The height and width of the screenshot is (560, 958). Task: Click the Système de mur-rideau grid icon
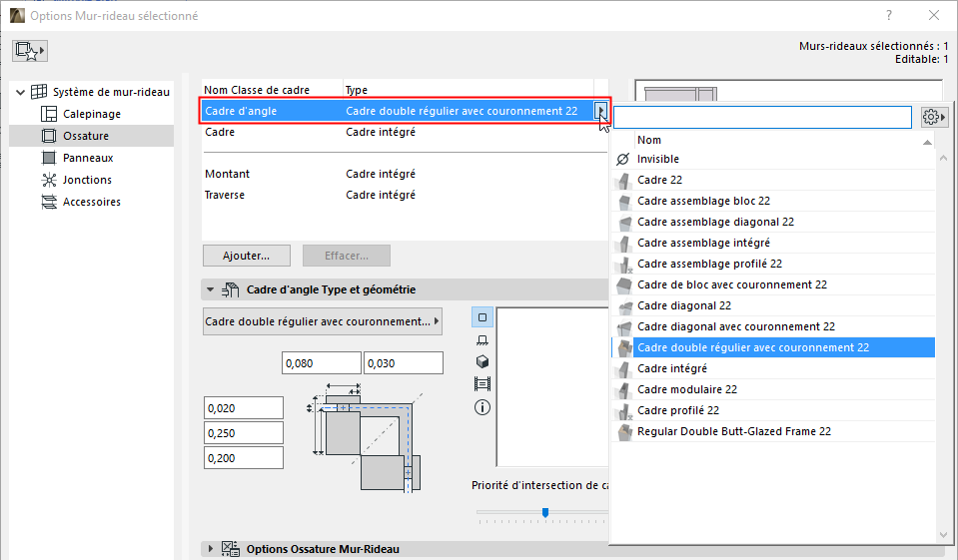[39, 92]
